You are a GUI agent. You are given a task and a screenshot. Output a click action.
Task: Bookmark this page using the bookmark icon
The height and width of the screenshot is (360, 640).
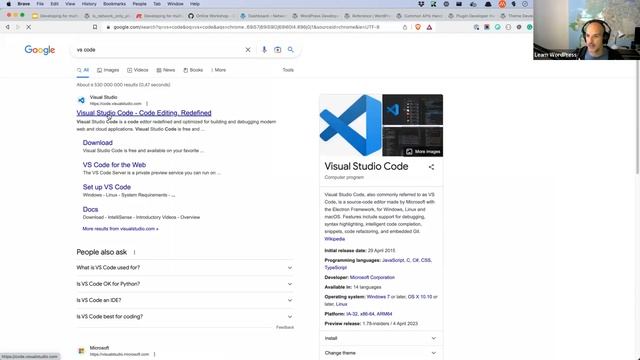coord(95,27)
